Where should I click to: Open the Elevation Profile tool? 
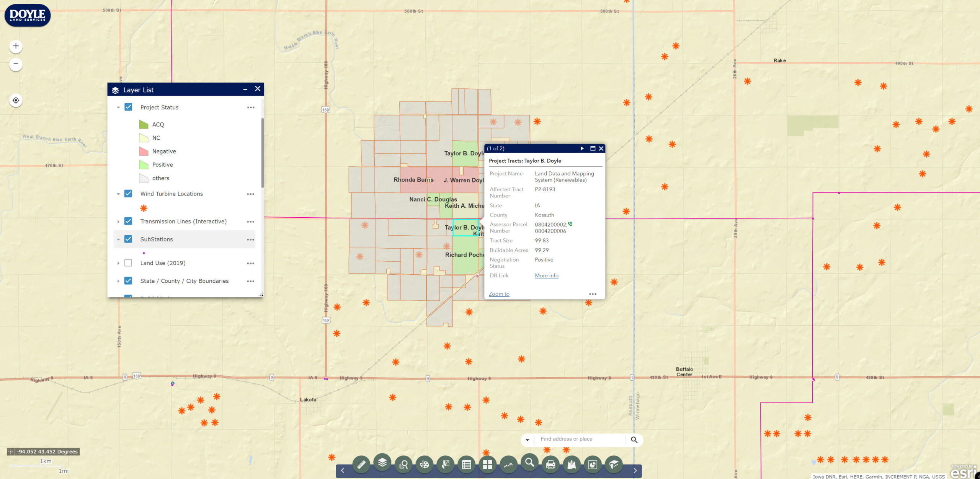coord(508,464)
